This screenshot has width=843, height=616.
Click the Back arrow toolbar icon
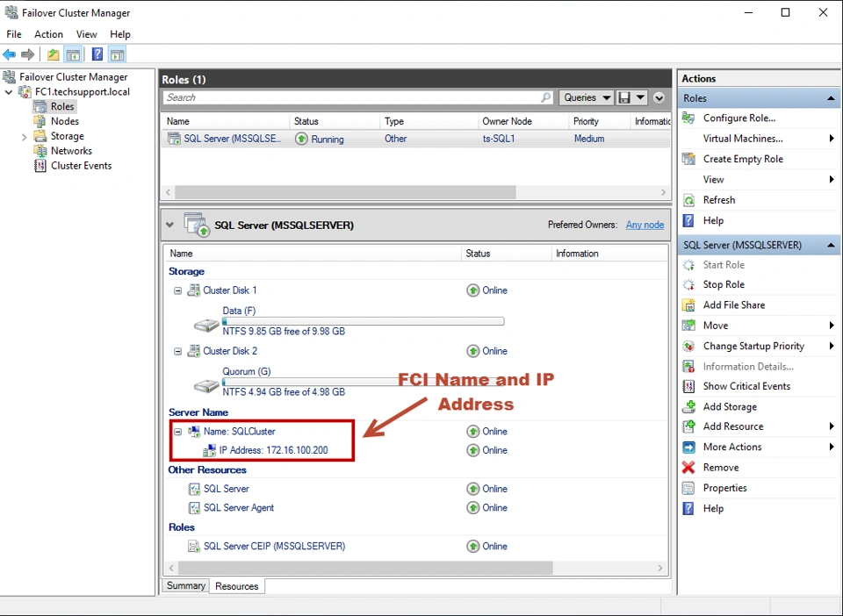pos(9,54)
